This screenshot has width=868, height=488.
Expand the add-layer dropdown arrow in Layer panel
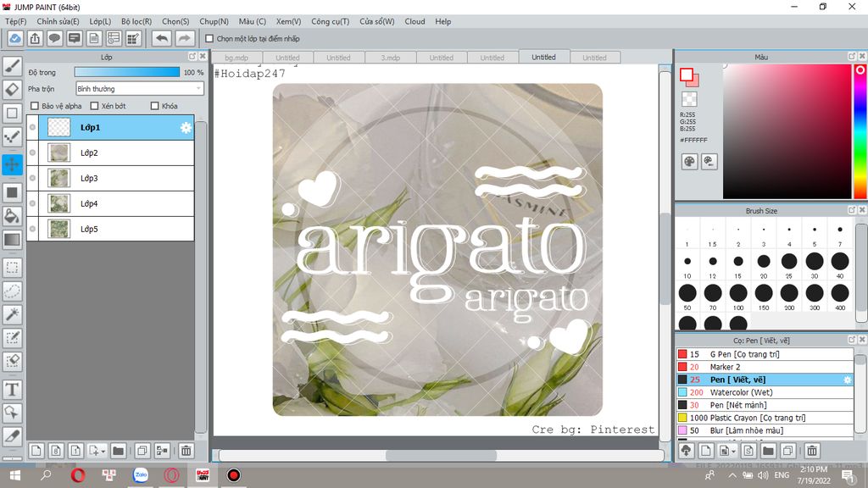[103, 452]
